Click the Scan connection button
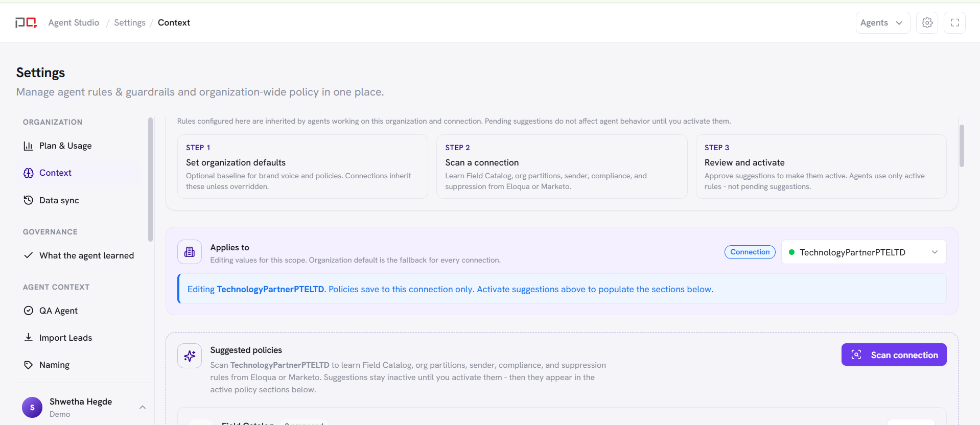The height and width of the screenshot is (425, 980). (894, 355)
